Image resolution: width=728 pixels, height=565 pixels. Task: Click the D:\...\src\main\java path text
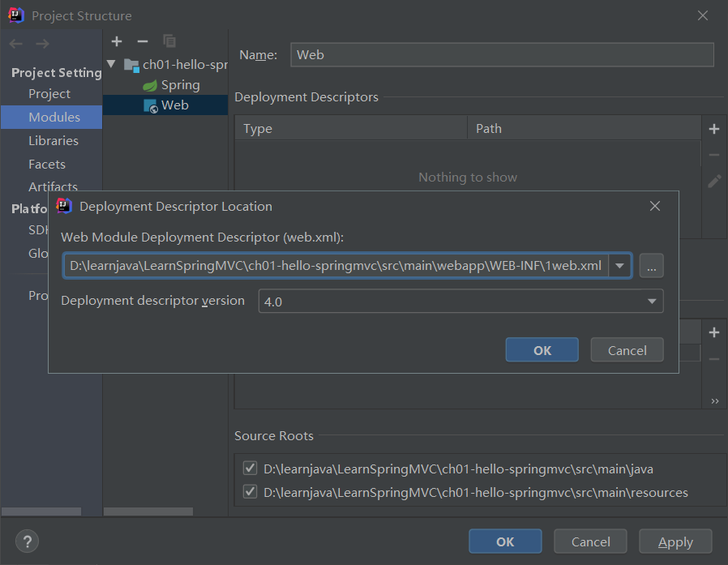[458, 469]
